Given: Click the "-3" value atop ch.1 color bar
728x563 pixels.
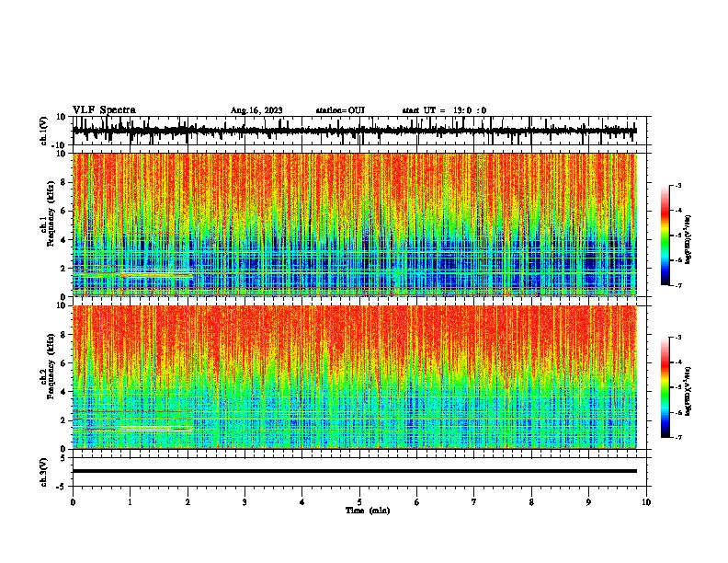Looking at the screenshot, I should coord(677,185).
